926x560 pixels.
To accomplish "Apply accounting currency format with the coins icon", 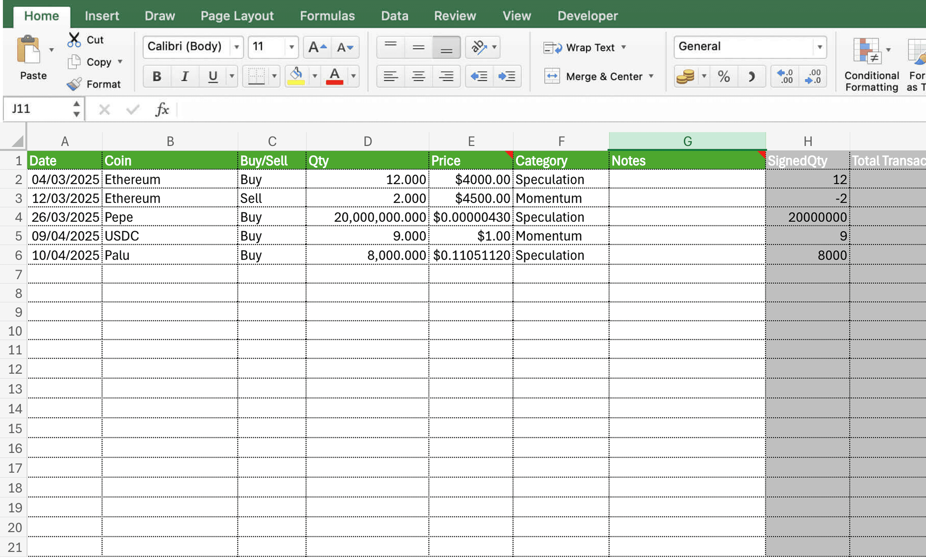I will click(685, 76).
